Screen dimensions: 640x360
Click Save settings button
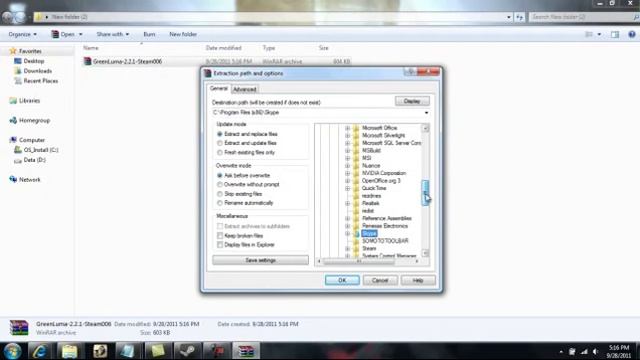[x=260, y=260]
